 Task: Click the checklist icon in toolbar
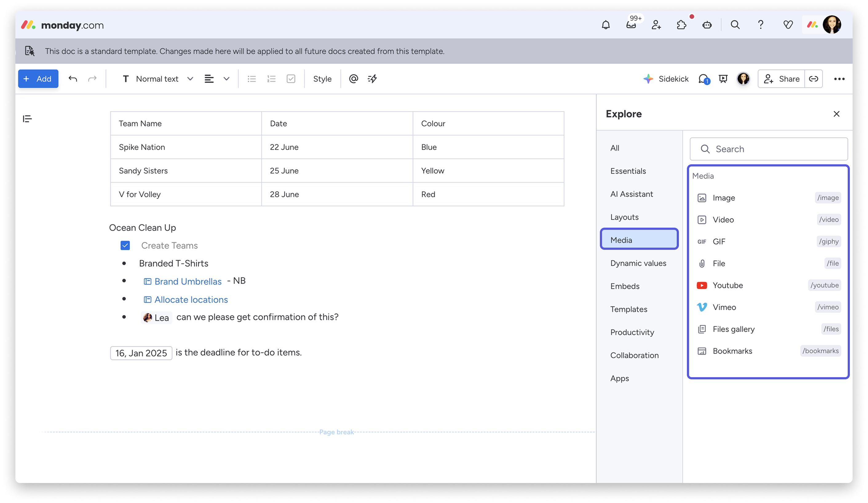[x=291, y=79]
